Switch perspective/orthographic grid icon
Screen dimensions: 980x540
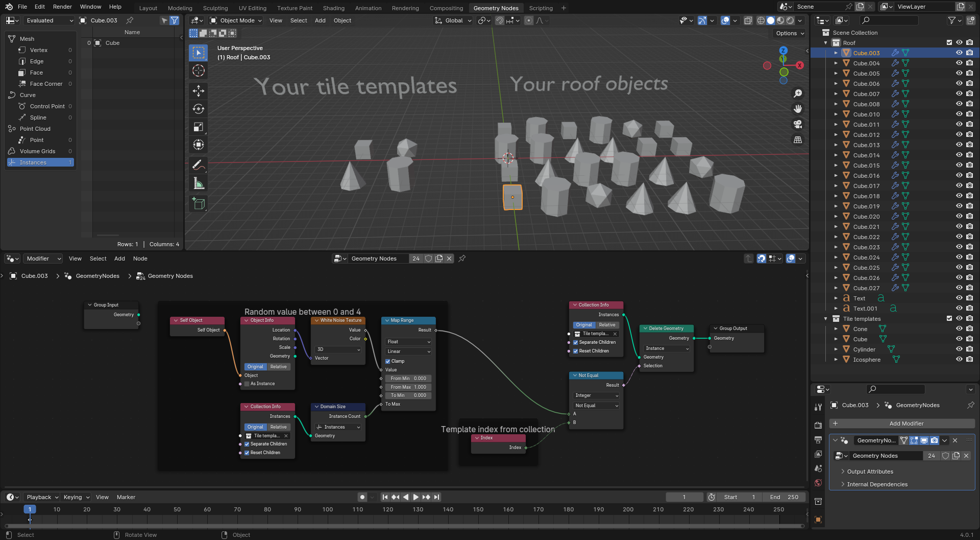click(798, 139)
